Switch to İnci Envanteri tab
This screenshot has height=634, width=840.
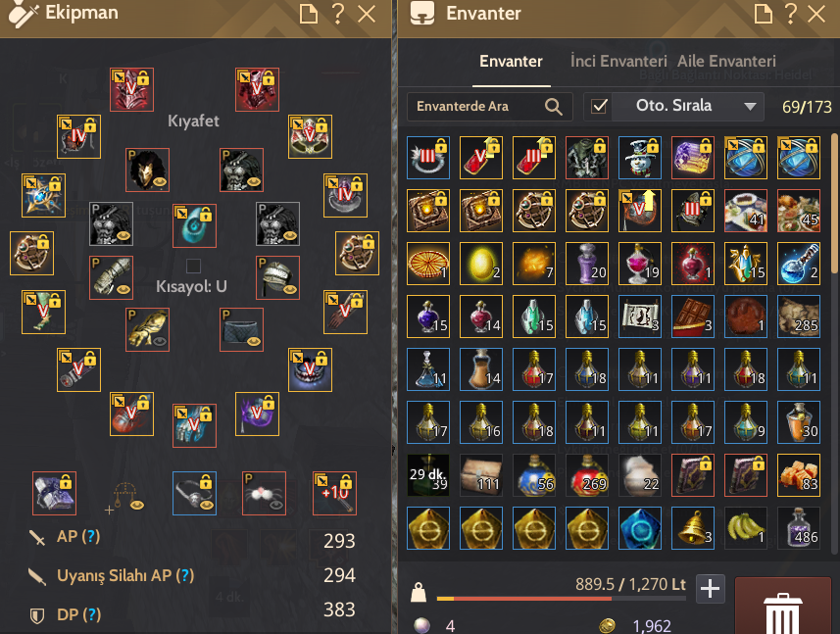coord(618,61)
